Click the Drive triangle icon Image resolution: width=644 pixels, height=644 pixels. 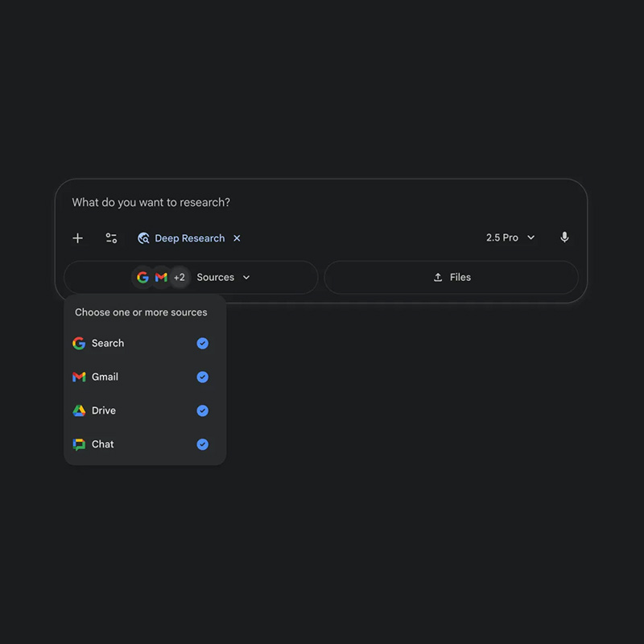79,411
